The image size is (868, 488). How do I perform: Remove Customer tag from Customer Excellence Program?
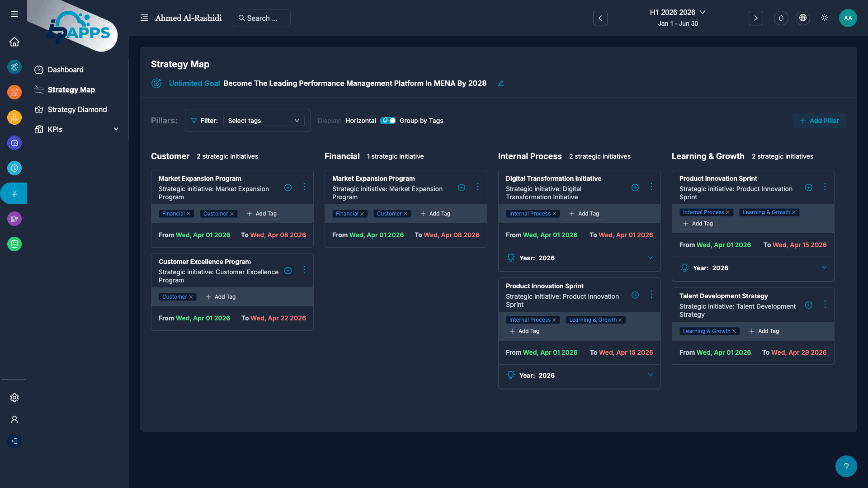click(191, 297)
